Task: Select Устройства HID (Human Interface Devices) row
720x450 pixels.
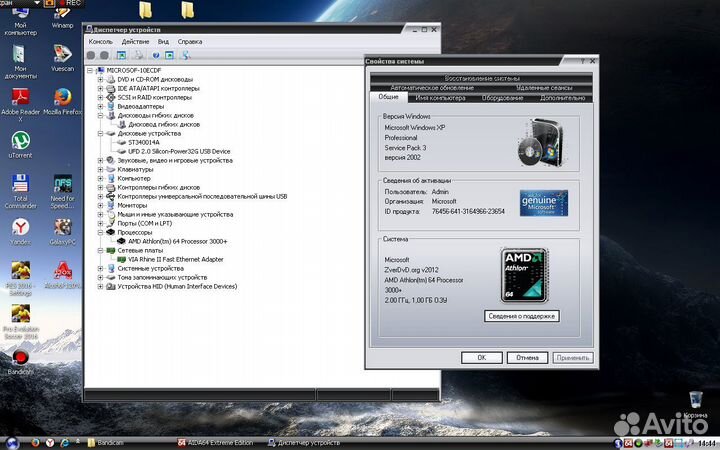Action: [x=177, y=287]
